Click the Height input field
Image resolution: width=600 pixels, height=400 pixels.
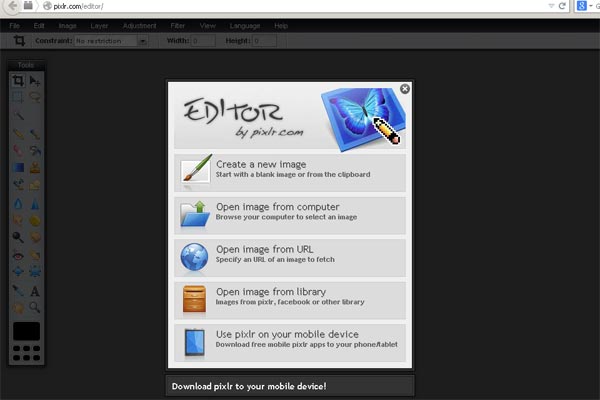[x=264, y=41]
